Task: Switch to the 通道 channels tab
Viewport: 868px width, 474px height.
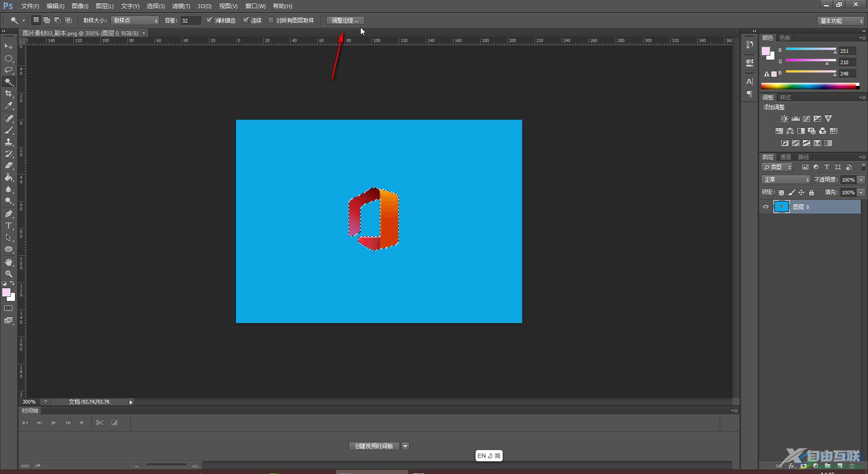Action: click(x=786, y=157)
